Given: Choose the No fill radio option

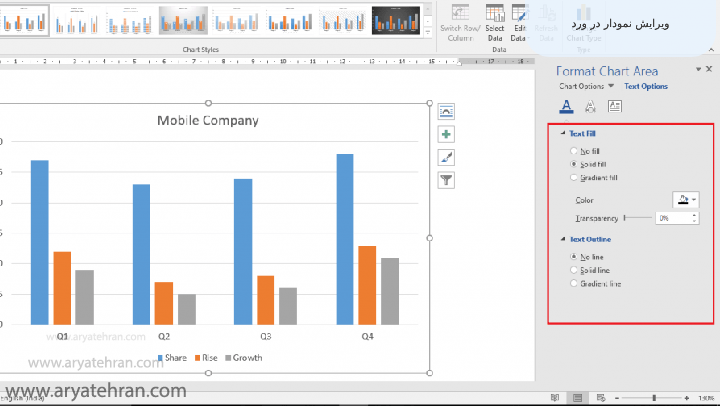Looking at the screenshot, I should pyautogui.click(x=573, y=151).
